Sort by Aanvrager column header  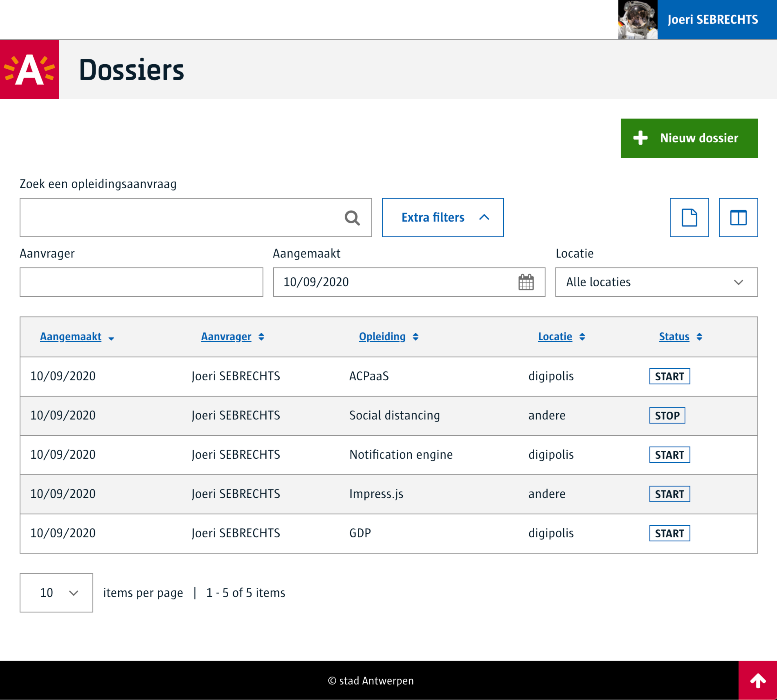pos(226,337)
